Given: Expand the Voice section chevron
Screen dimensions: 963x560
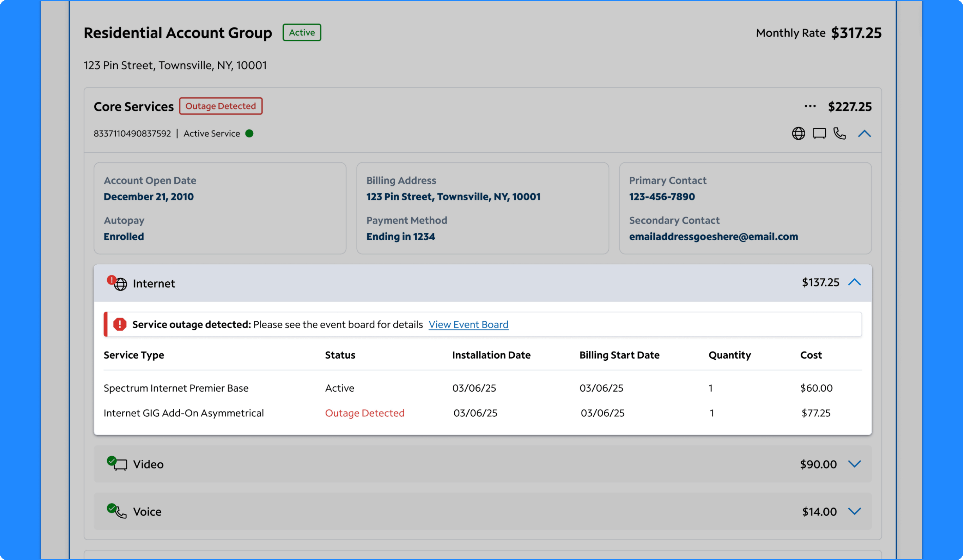Looking at the screenshot, I should (x=854, y=511).
